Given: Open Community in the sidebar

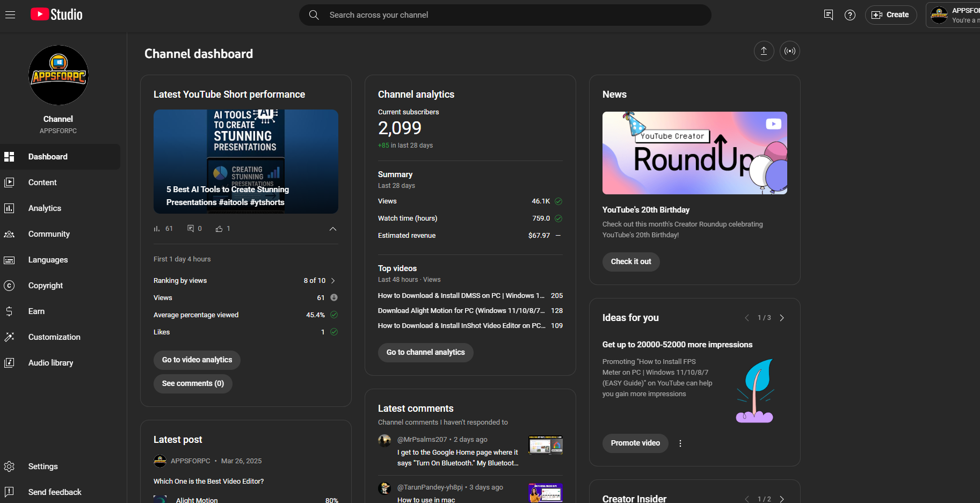Looking at the screenshot, I should pyautogui.click(x=60, y=234).
